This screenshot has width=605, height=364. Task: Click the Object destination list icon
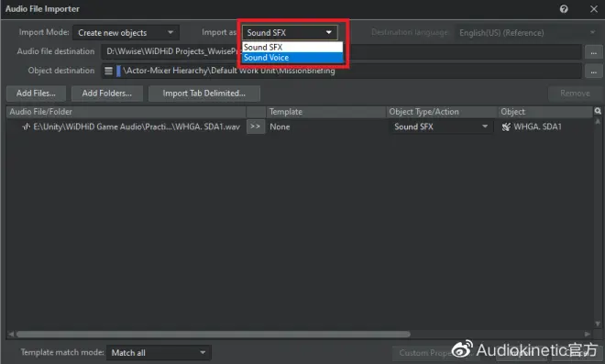109,71
